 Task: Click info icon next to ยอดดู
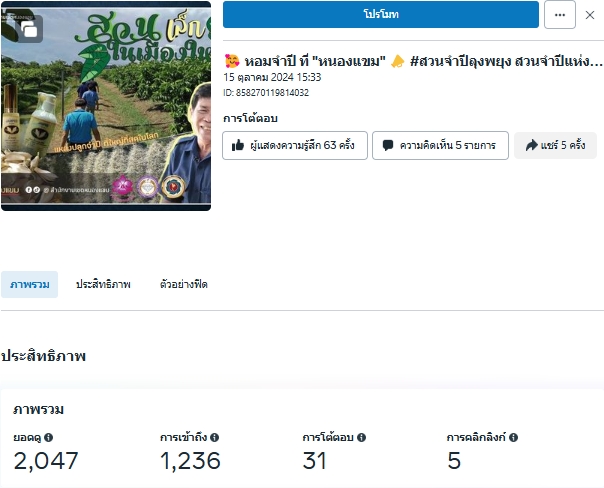click(x=48, y=438)
